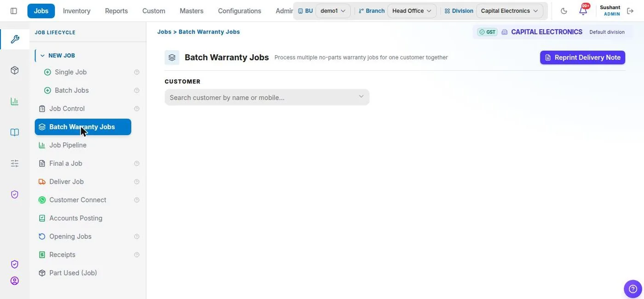Open the Reports top menu
The image size is (644, 299).
tap(116, 11)
